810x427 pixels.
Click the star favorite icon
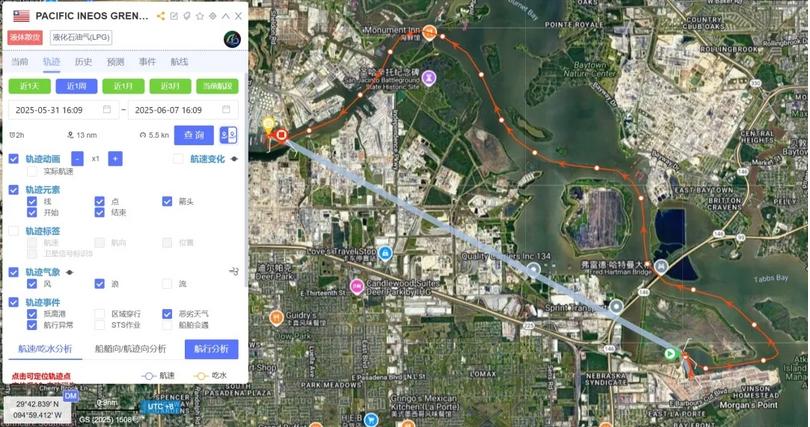click(200, 16)
